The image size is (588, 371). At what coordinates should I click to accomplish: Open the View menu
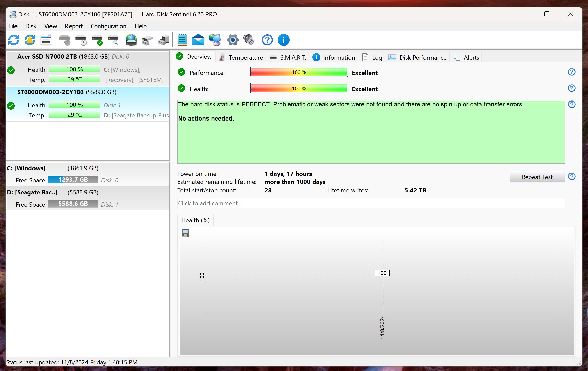click(x=50, y=26)
